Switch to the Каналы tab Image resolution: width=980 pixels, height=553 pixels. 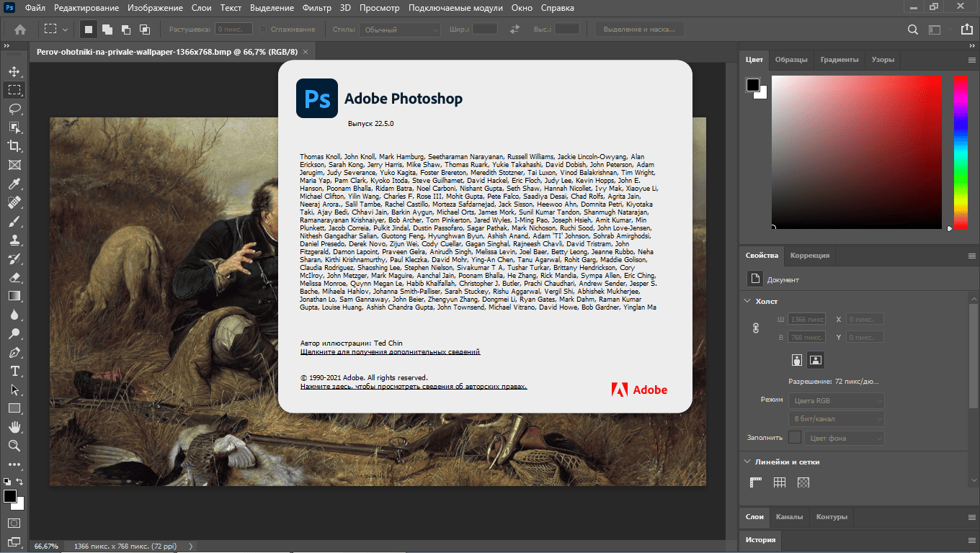(x=790, y=517)
